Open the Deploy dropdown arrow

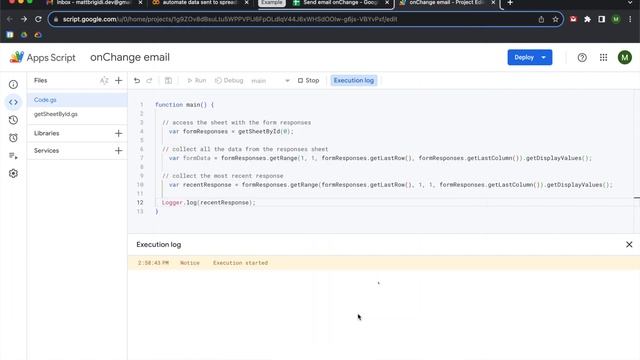click(544, 58)
